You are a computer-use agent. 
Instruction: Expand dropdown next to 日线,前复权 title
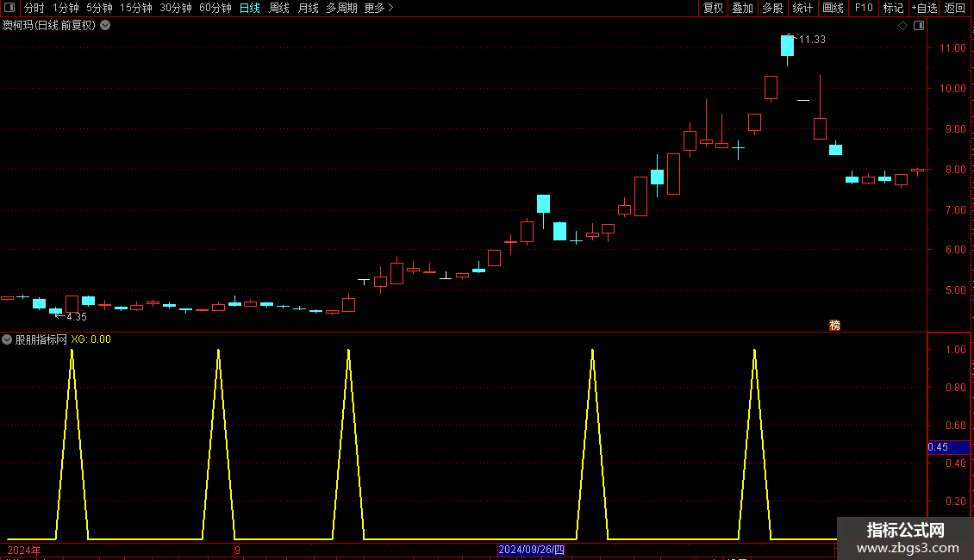106,26
